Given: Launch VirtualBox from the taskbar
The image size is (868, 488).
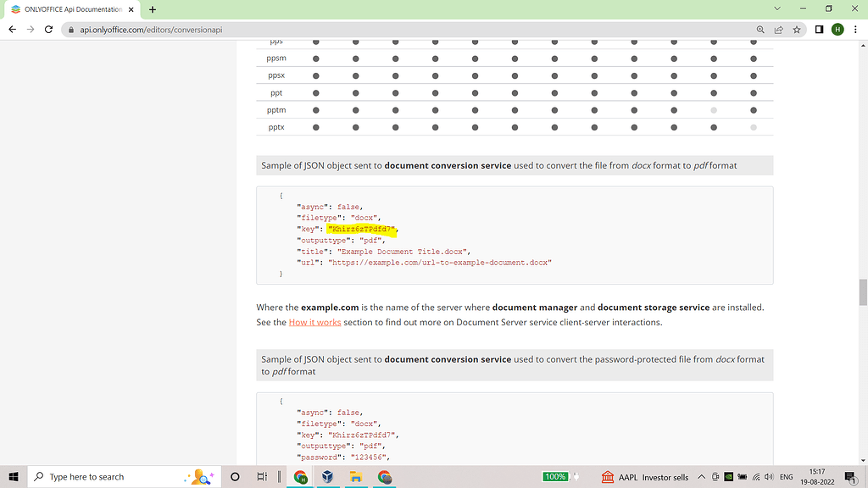Looking at the screenshot, I should 327,477.
